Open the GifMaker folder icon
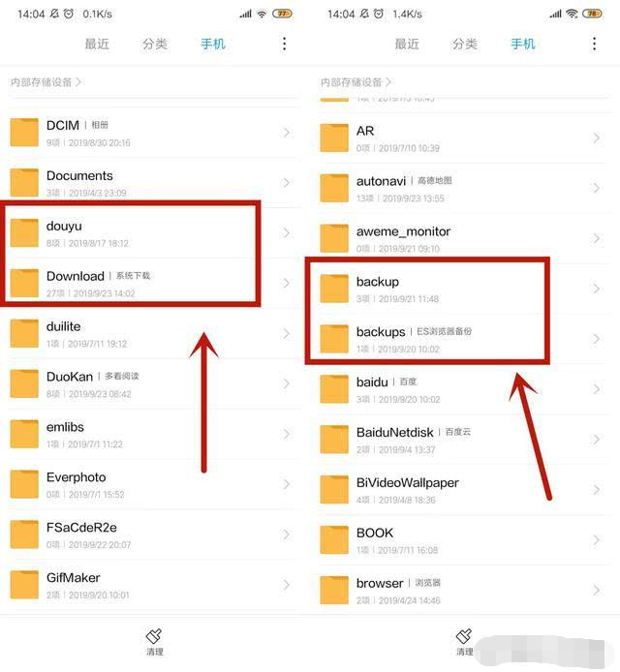This screenshot has width=620, height=672. 24,585
